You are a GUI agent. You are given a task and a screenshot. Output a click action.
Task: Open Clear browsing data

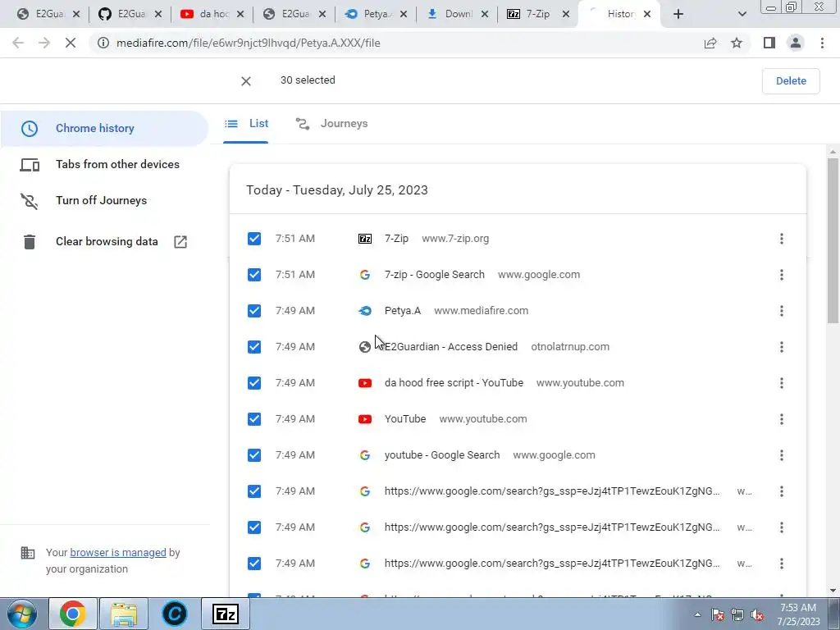pyautogui.click(x=103, y=242)
